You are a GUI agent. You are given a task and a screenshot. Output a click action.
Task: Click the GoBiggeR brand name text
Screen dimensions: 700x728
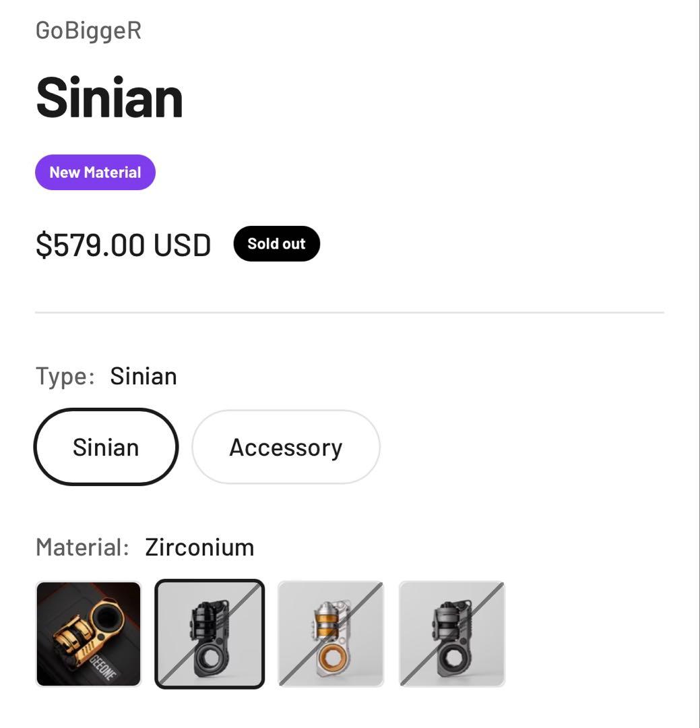[x=88, y=29]
